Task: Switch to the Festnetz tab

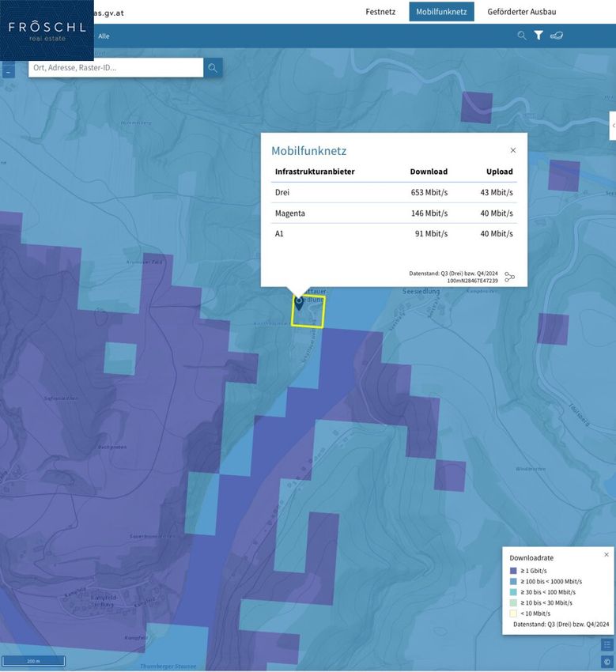Action: (x=380, y=12)
